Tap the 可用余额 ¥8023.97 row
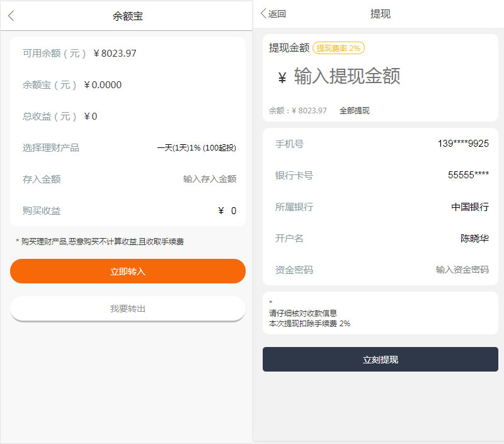The width and height of the screenshot is (504, 444). 128,54
